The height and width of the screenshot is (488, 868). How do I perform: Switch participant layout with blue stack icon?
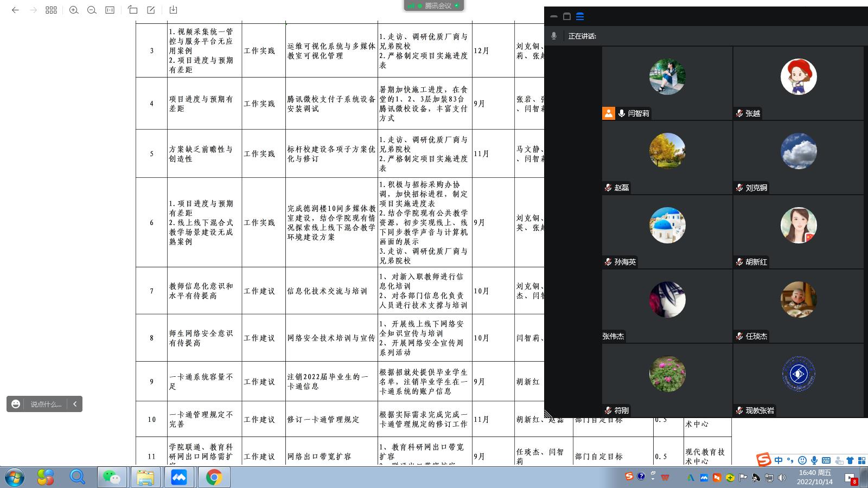pos(580,16)
